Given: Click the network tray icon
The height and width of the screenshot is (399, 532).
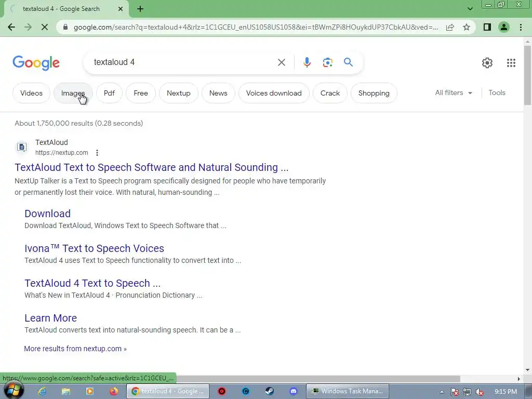Looking at the screenshot, I should pyautogui.click(x=467, y=392).
